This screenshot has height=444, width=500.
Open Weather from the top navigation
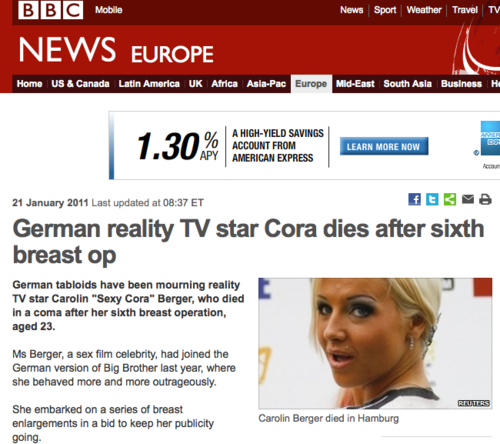[424, 10]
